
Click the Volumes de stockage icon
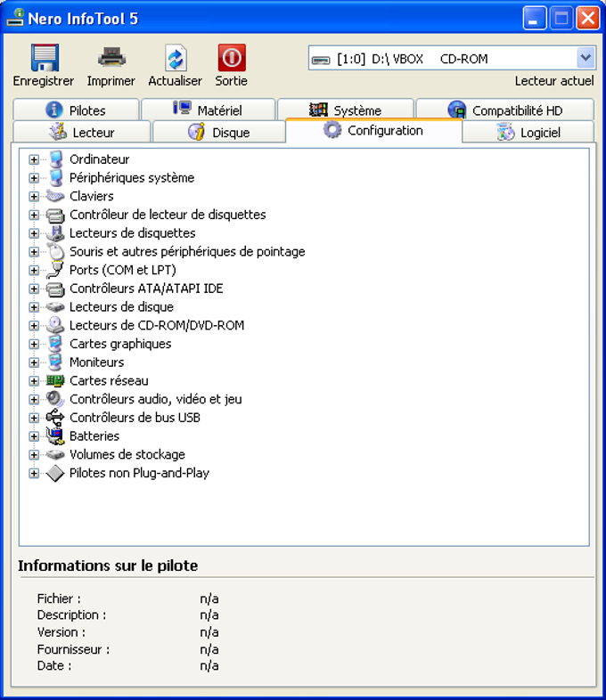(x=55, y=454)
